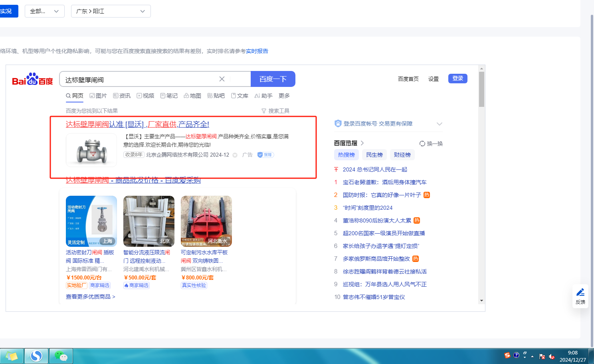Click the taskbar clock showing 9:08
The image size is (594, 364).
573,356
